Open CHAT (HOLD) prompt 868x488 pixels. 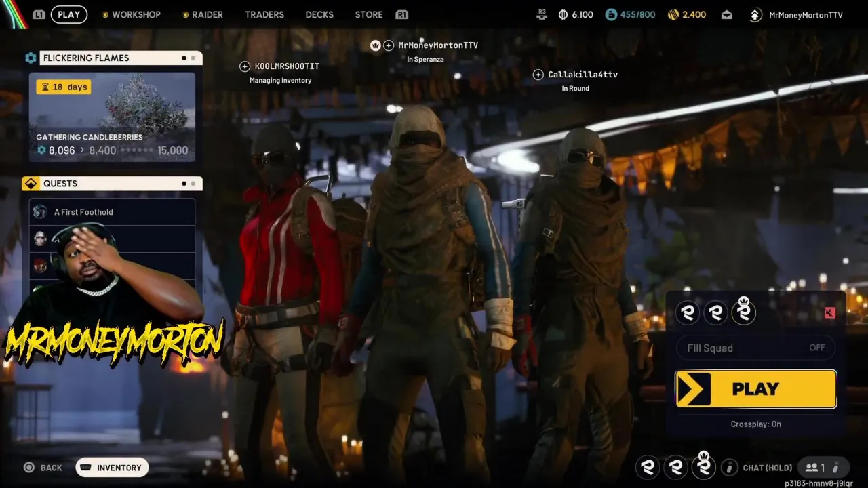[768, 468]
